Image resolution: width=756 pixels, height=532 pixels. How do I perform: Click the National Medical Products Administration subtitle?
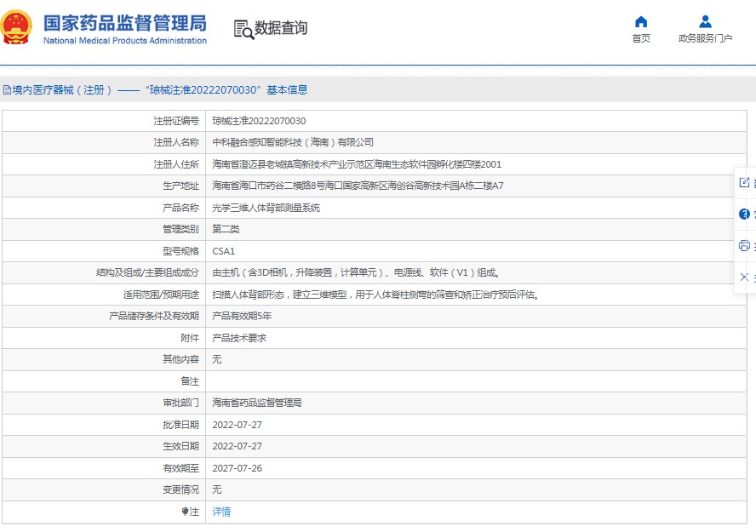(125, 41)
